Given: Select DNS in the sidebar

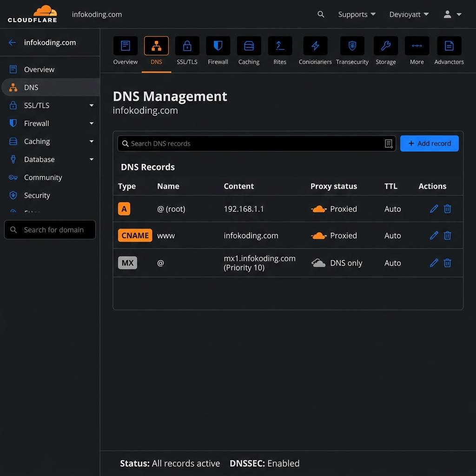Looking at the screenshot, I should [51, 87].
